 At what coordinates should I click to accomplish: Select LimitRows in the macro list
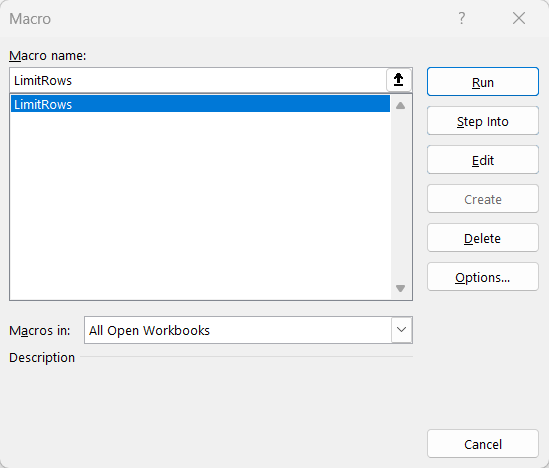(200, 104)
